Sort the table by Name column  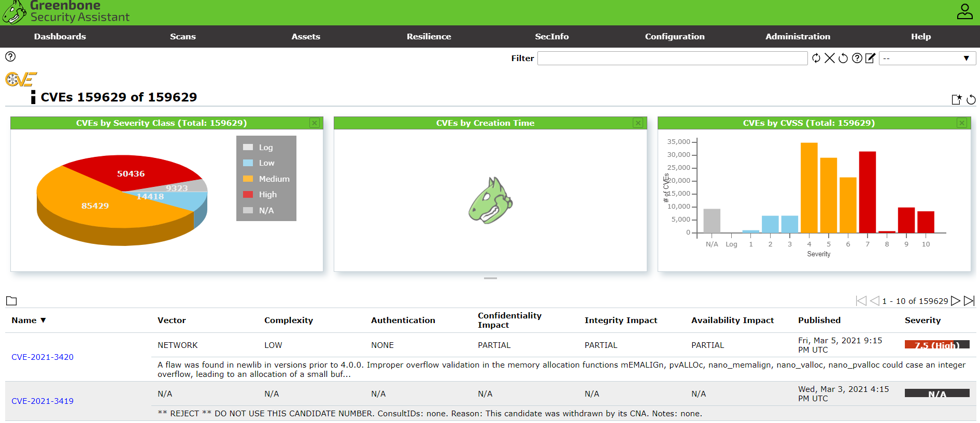click(x=24, y=320)
